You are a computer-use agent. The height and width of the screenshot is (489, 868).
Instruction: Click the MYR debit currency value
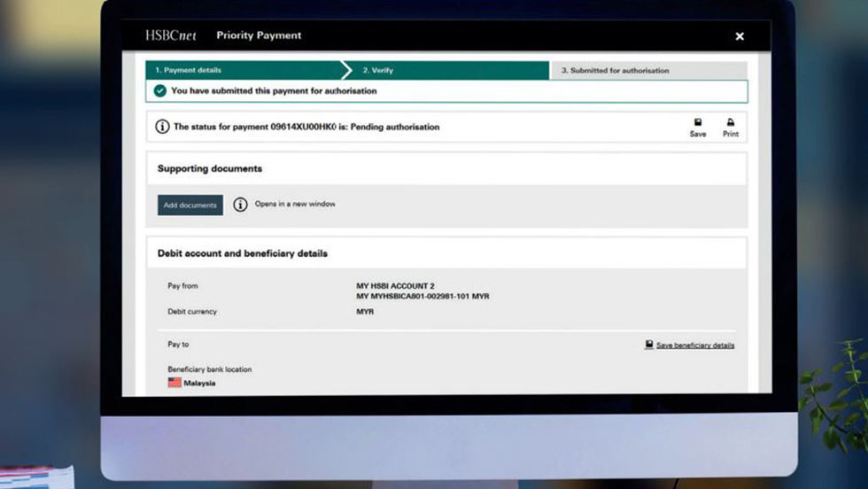[365, 312]
